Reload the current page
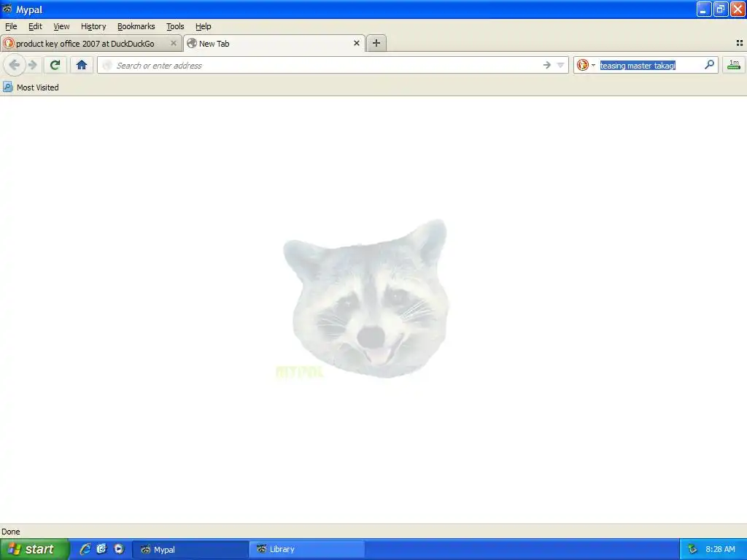 (55, 65)
